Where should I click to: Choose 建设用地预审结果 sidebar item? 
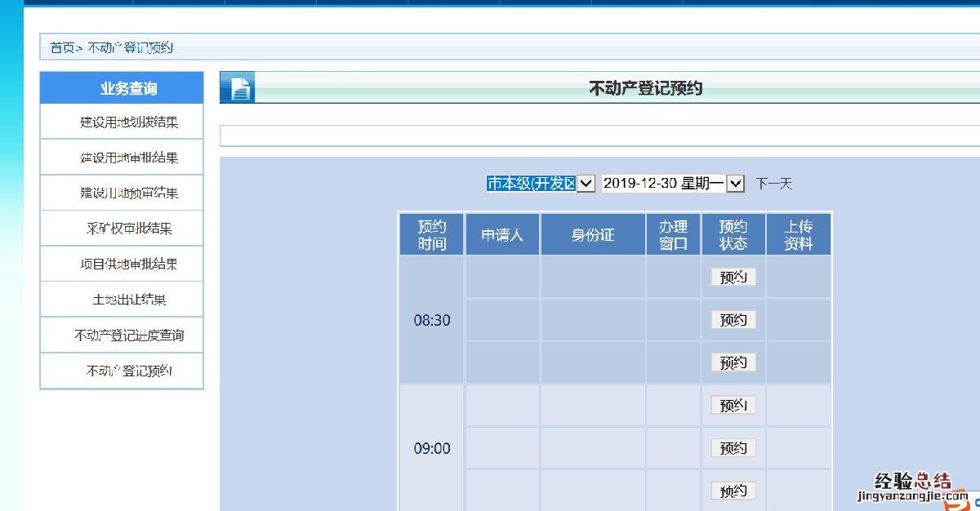point(129,193)
